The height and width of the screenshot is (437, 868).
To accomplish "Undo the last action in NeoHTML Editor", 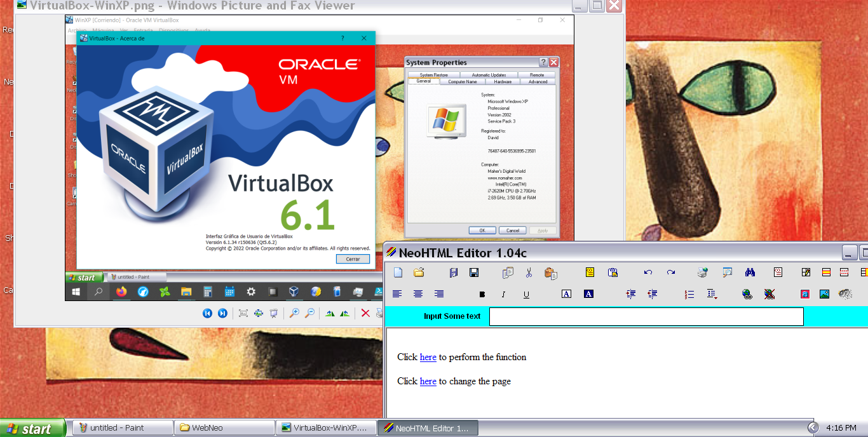I will click(648, 272).
